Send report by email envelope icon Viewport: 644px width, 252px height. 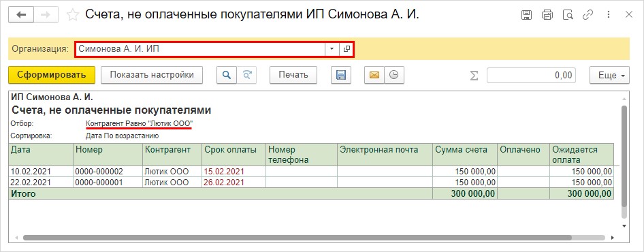(x=374, y=75)
